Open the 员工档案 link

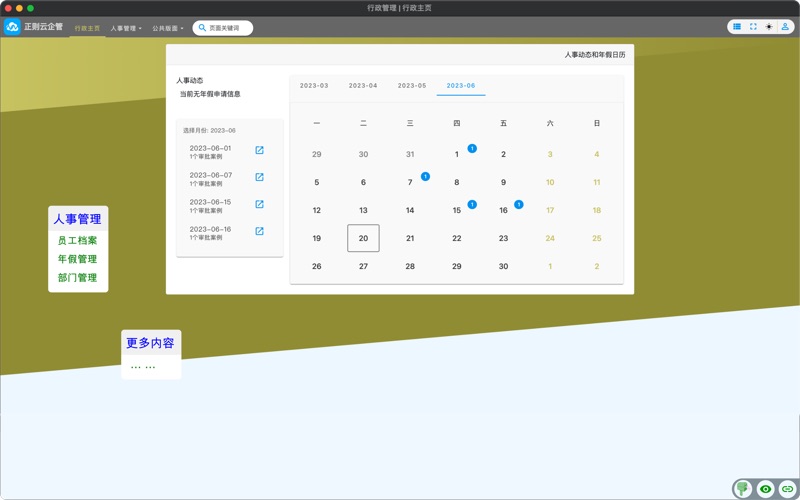coord(77,241)
